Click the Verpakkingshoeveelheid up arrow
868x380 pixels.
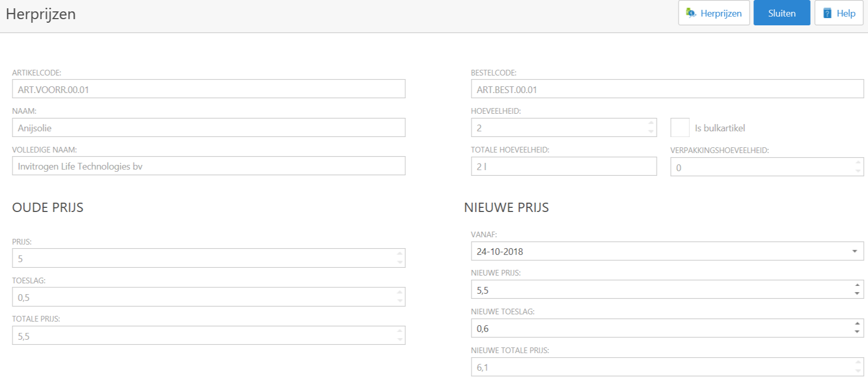click(858, 163)
